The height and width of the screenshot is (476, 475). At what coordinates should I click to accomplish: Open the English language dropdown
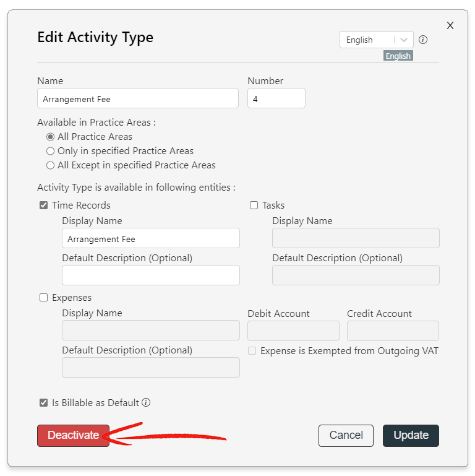pos(376,40)
